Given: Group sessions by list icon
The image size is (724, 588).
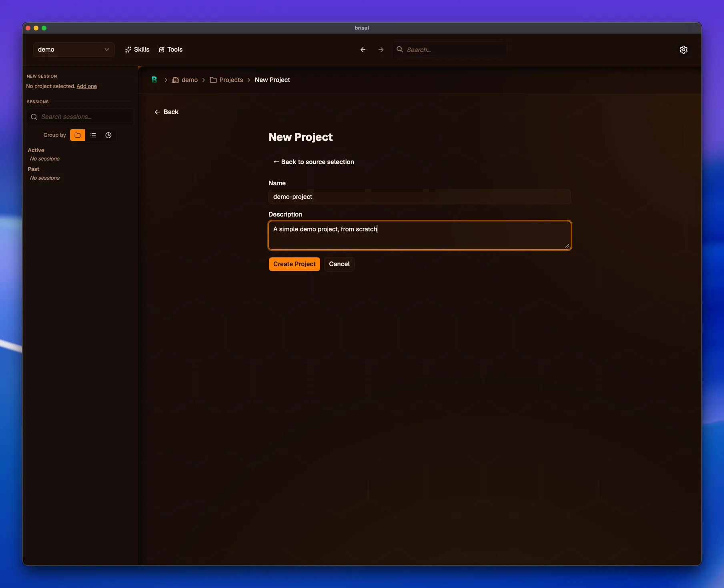Looking at the screenshot, I should tap(93, 135).
